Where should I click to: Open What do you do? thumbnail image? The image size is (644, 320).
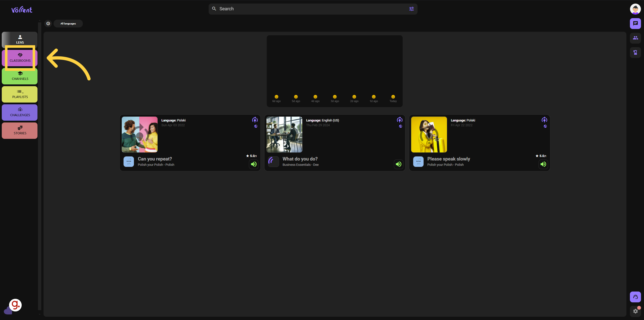click(x=284, y=134)
